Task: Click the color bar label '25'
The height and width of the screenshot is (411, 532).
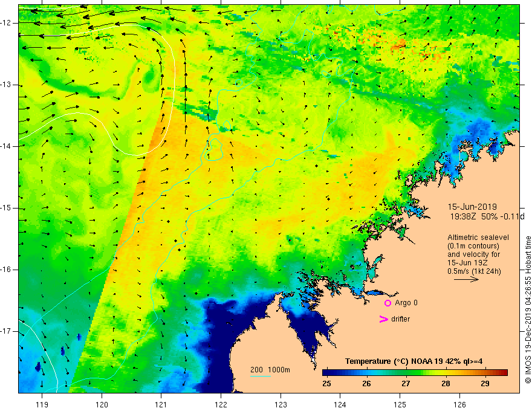Action: (x=326, y=384)
